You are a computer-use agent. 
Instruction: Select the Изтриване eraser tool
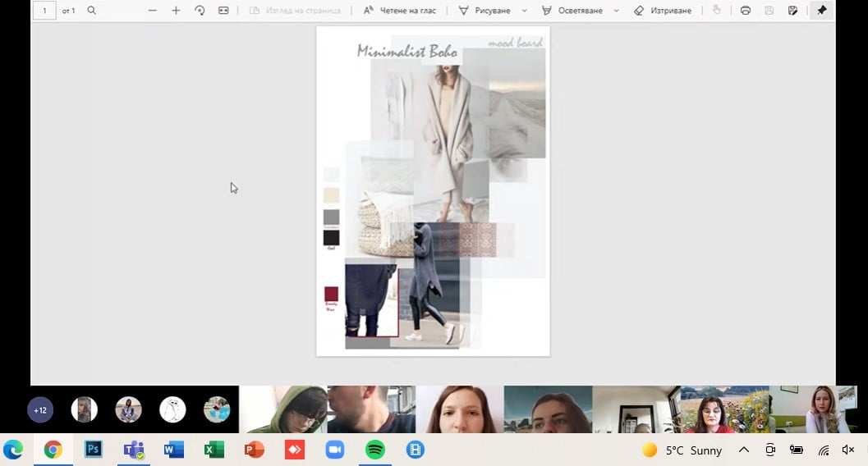click(x=663, y=11)
